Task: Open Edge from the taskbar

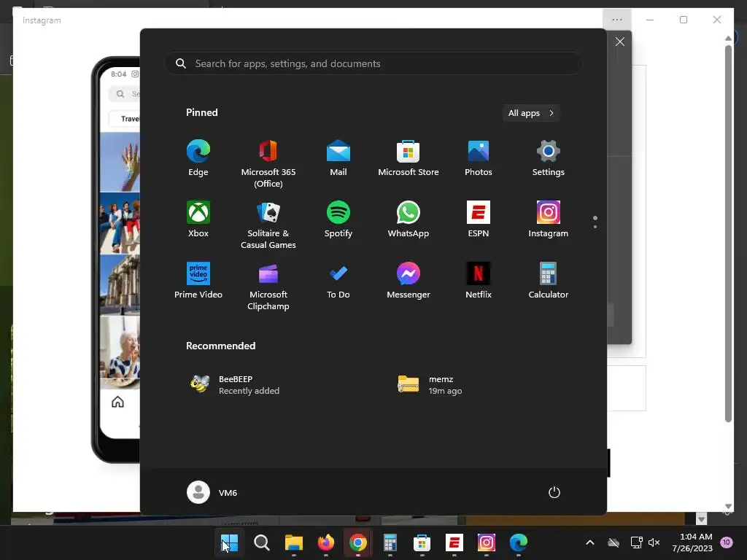Action: pyautogui.click(x=519, y=542)
